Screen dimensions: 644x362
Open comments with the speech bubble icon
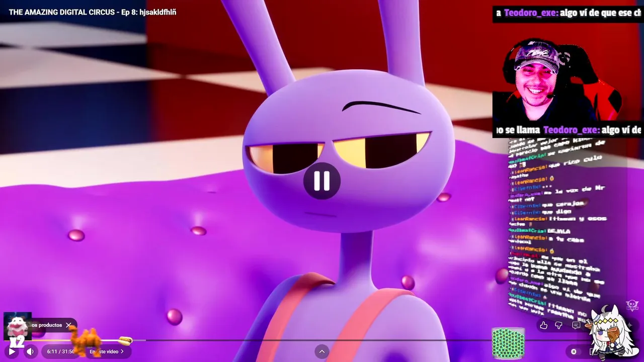pyautogui.click(x=576, y=325)
